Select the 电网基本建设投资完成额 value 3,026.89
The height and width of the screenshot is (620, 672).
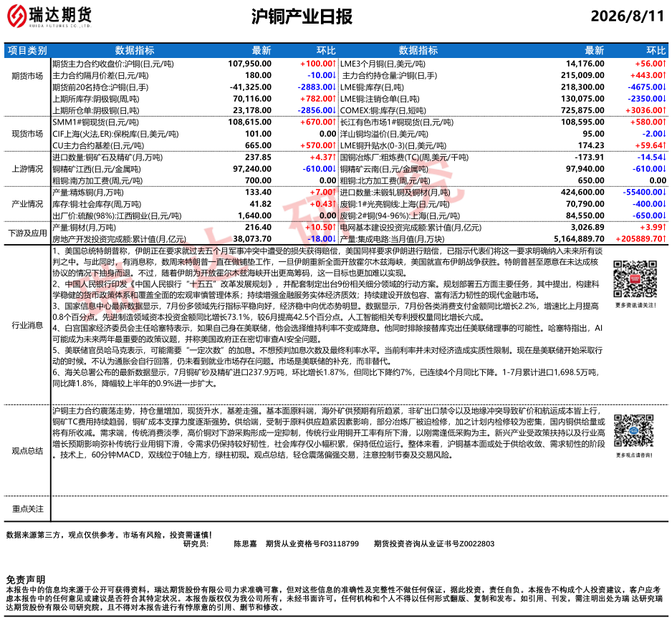point(587,228)
